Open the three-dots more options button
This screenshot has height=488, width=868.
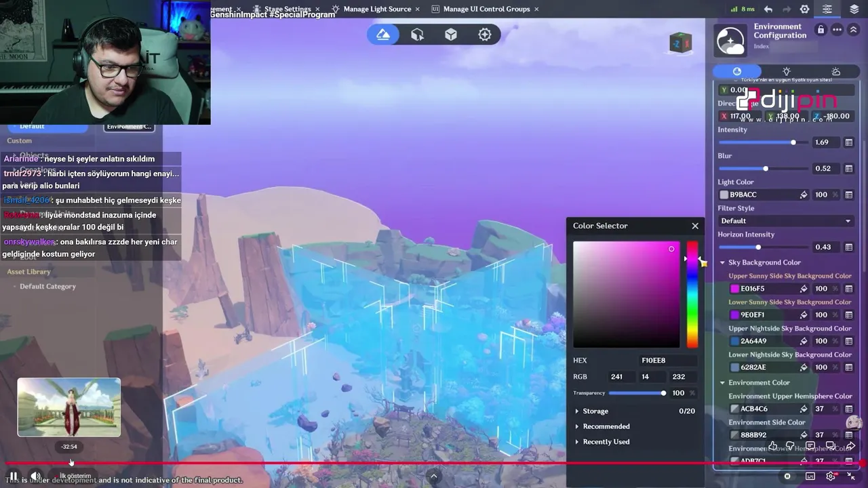click(837, 30)
